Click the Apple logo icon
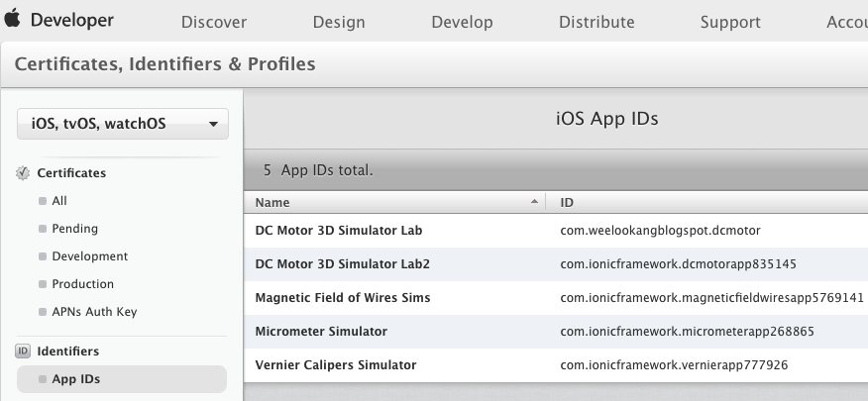 point(12,18)
